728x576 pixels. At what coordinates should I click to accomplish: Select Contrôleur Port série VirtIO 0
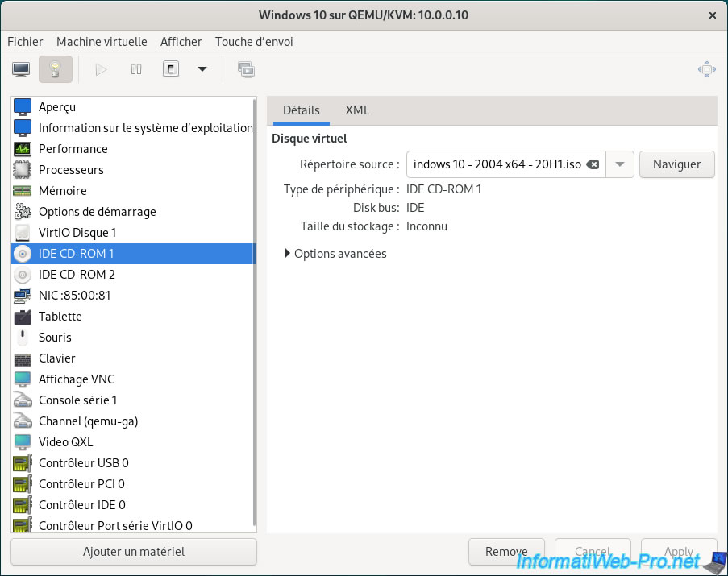coord(134,525)
